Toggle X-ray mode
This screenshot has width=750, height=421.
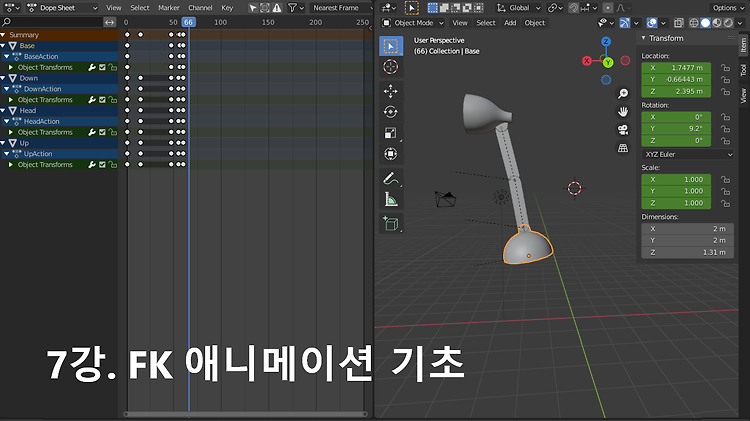[x=679, y=22]
